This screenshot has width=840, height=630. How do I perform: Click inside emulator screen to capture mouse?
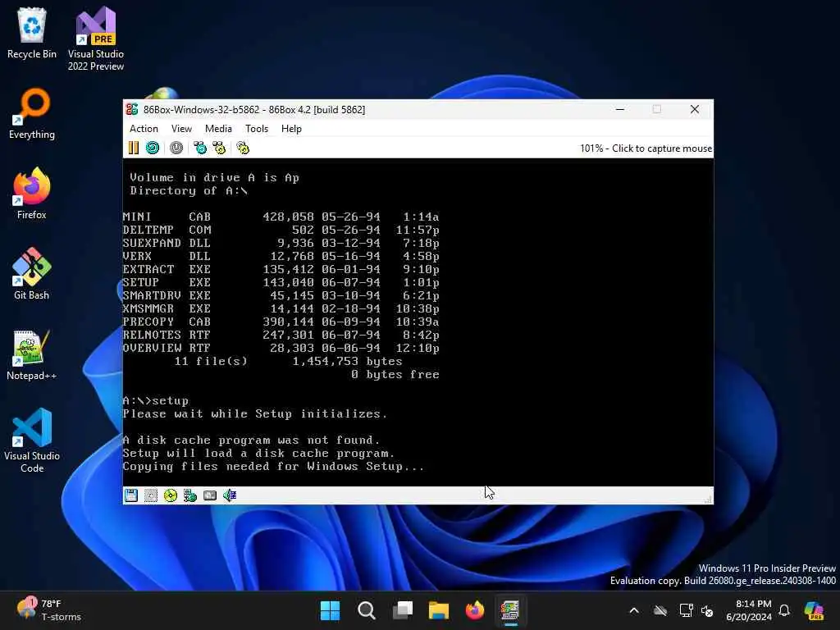coord(418,322)
